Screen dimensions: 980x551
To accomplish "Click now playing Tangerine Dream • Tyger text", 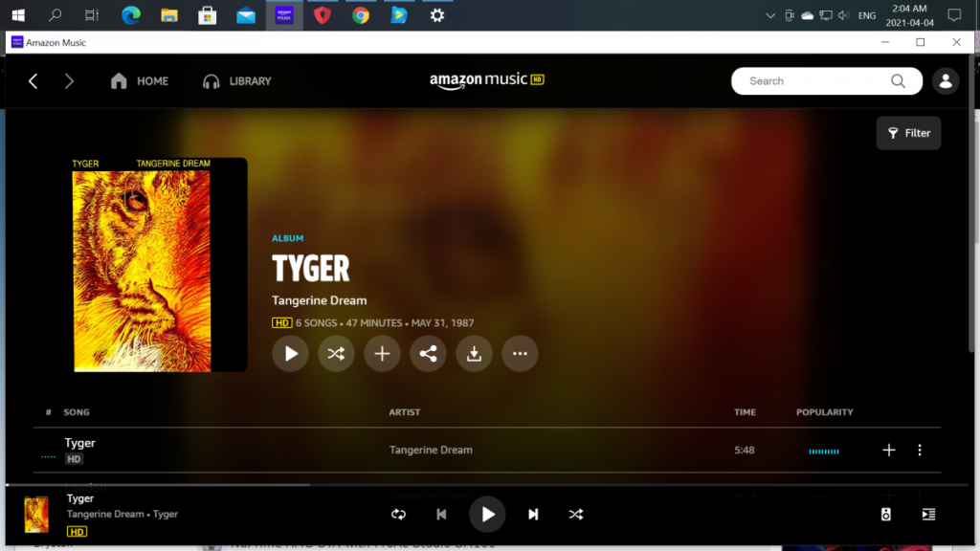I will tap(122, 514).
